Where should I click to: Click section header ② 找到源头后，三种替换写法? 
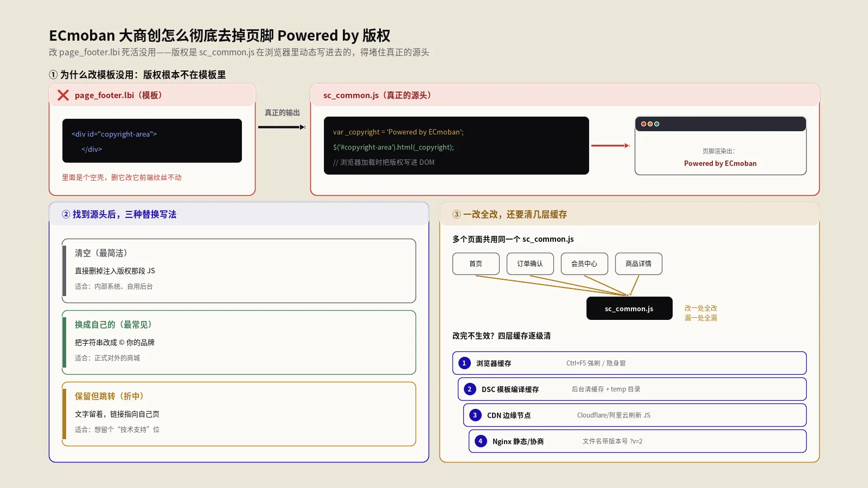click(239, 214)
